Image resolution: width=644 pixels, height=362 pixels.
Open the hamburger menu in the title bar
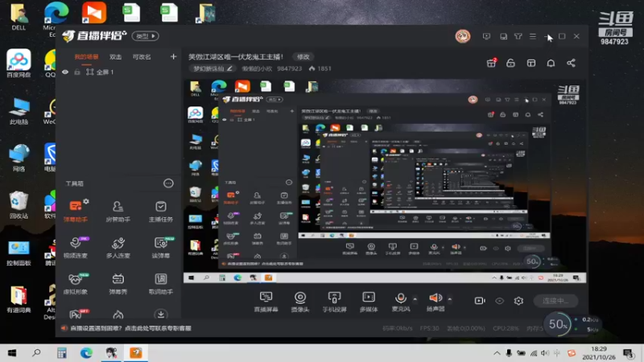pos(533,36)
